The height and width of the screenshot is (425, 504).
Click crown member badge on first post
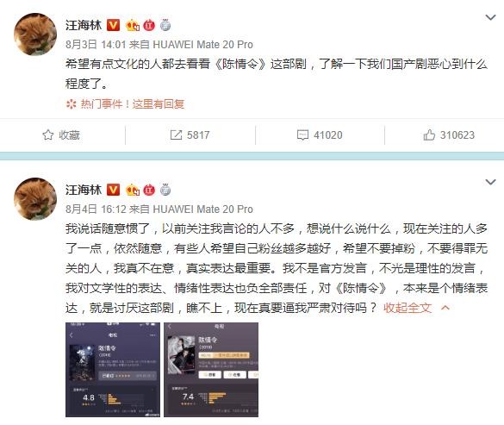pos(133,25)
